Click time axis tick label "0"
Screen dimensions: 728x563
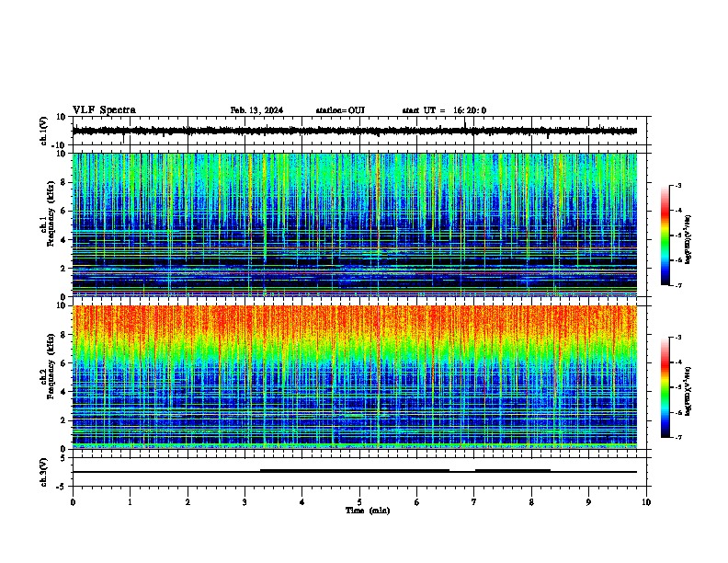[73, 502]
